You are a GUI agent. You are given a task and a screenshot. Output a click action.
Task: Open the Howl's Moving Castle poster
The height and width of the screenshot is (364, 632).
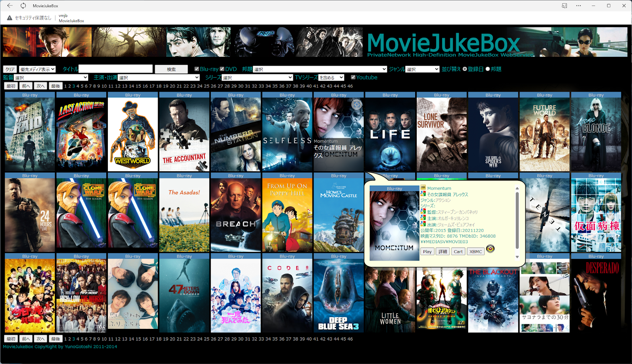(x=339, y=215)
